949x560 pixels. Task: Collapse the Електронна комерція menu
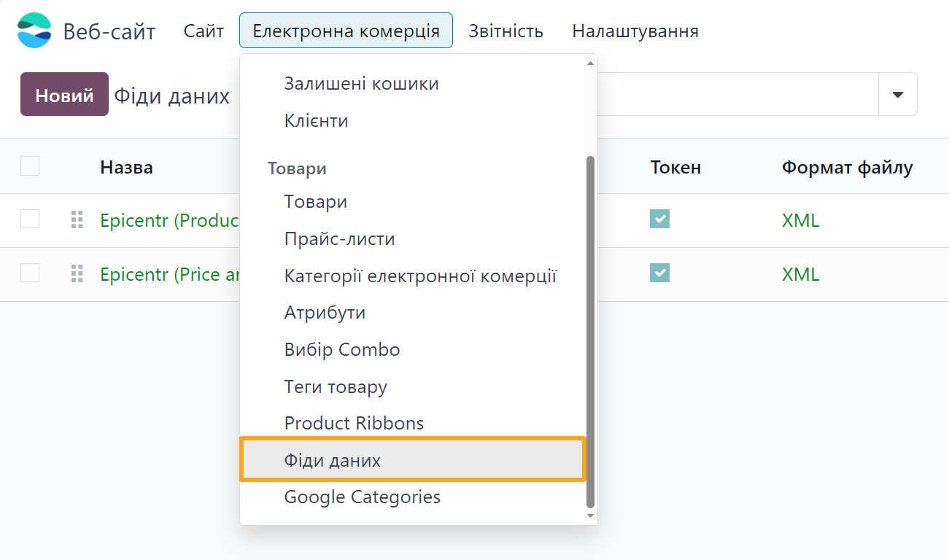(346, 31)
